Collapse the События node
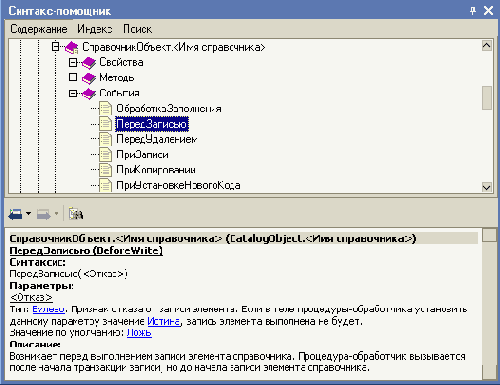This screenshot has width=500, height=385. [73, 93]
